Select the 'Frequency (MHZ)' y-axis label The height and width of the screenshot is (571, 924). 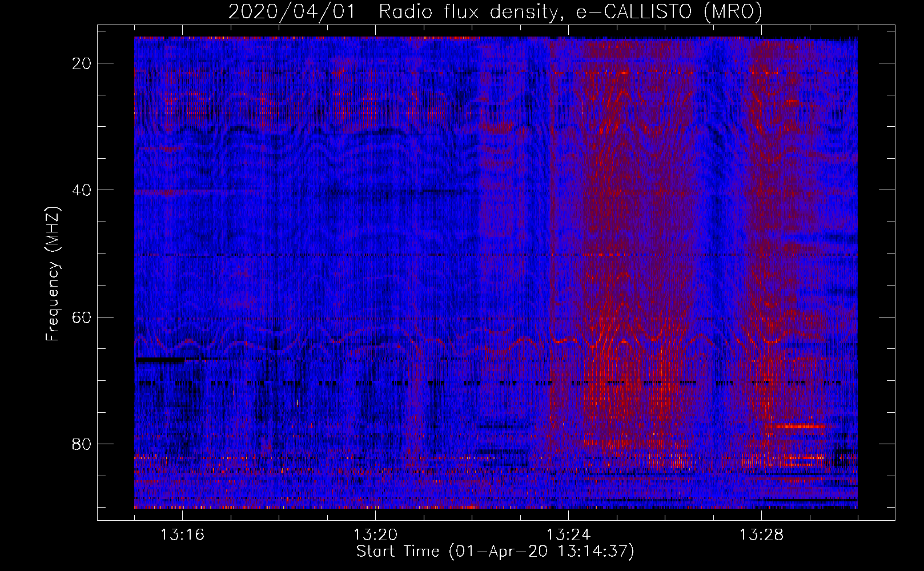(53, 274)
